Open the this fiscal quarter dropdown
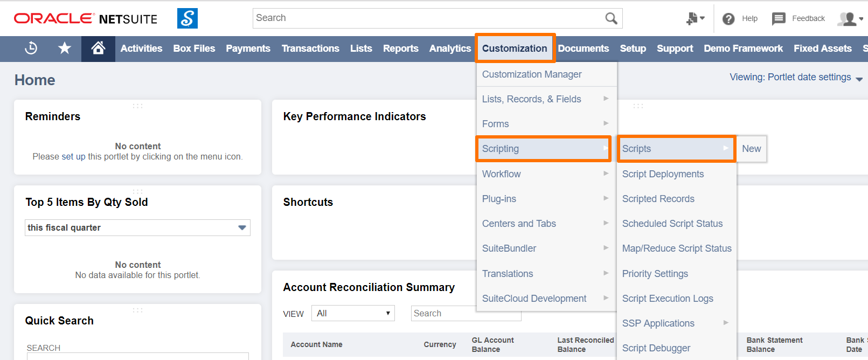Screen dimensions: 868x360 (137, 227)
